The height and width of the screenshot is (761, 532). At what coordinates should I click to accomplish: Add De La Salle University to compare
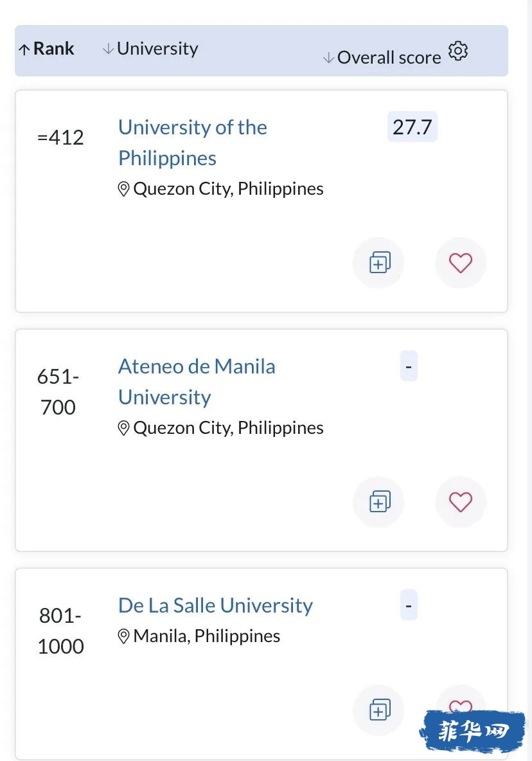click(378, 710)
